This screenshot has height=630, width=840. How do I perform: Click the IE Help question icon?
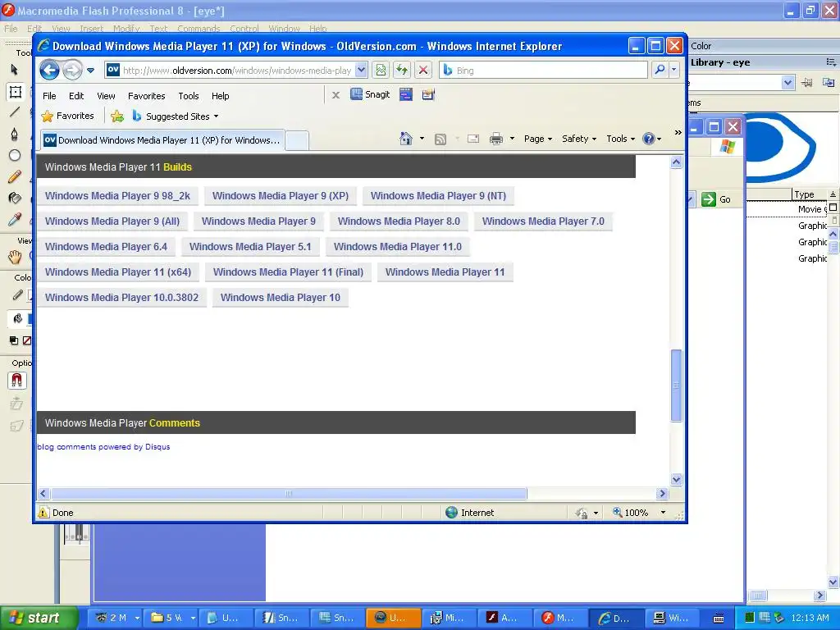(x=649, y=139)
